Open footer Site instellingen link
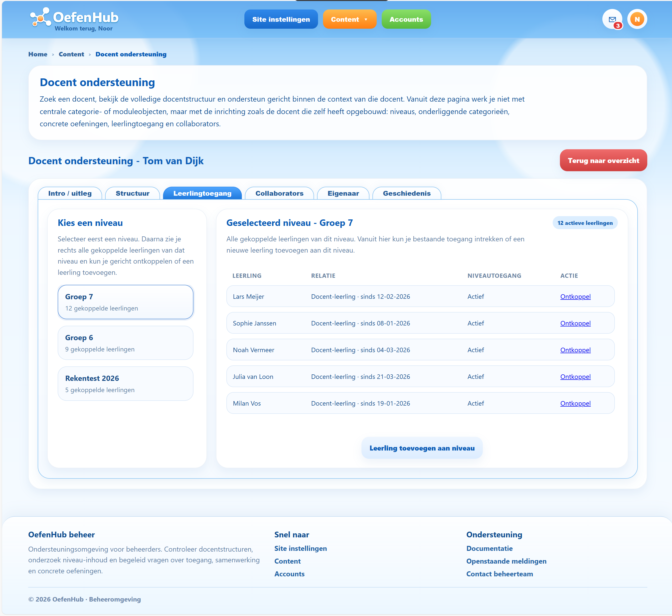 (x=300, y=548)
